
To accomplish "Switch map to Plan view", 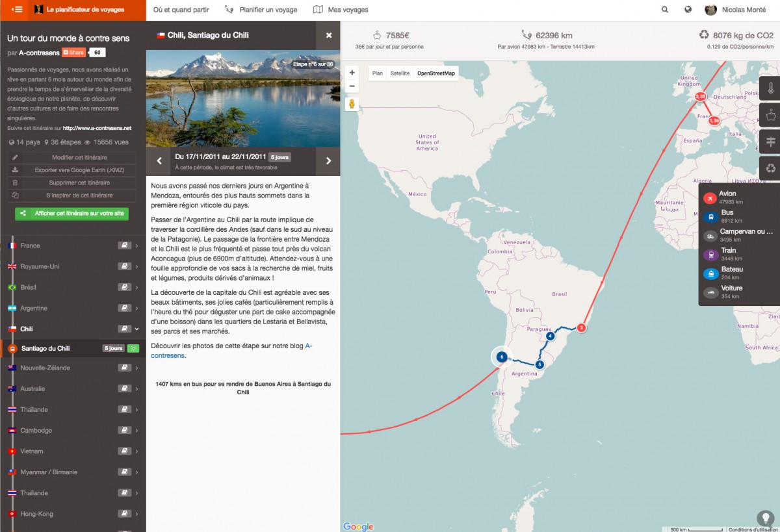I will tap(378, 73).
